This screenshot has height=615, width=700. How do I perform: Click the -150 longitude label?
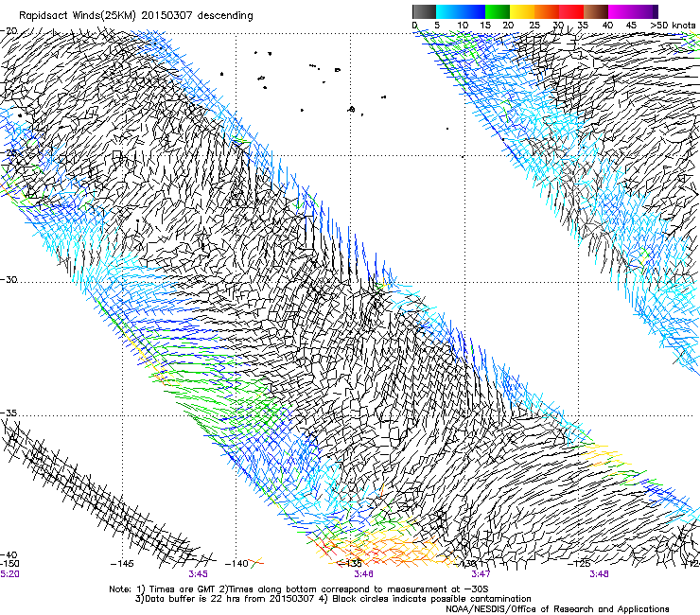point(9,563)
